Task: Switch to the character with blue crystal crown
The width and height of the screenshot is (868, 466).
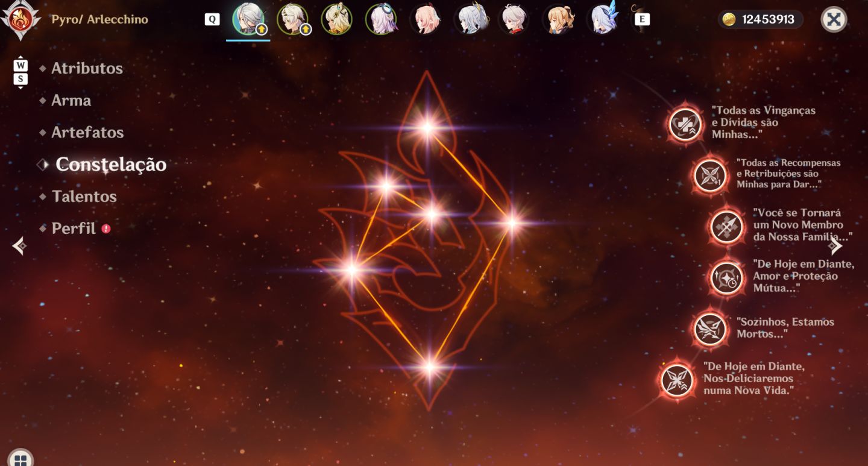Action: point(604,19)
